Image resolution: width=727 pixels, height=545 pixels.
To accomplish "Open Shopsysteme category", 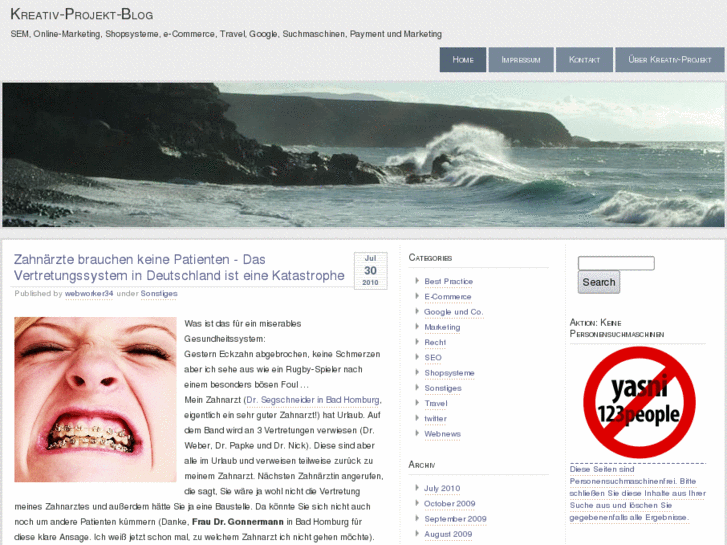I will (449, 373).
